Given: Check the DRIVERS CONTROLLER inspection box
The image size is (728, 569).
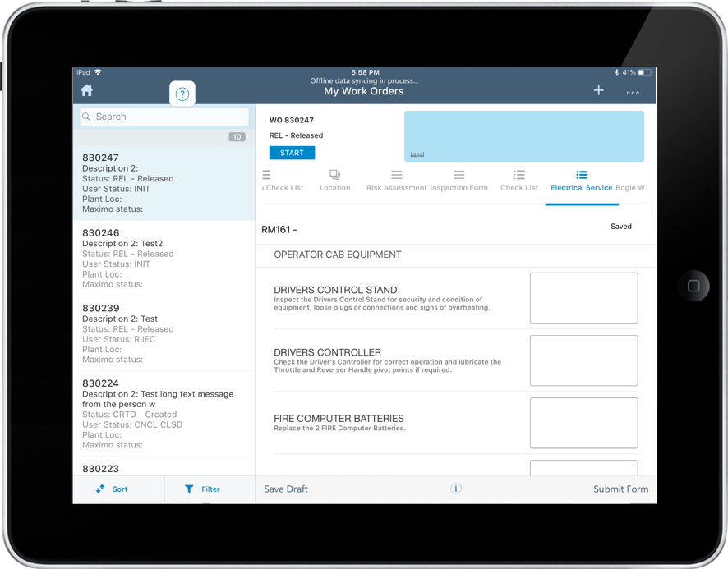Looking at the screenshot, I should click(583, 361).
